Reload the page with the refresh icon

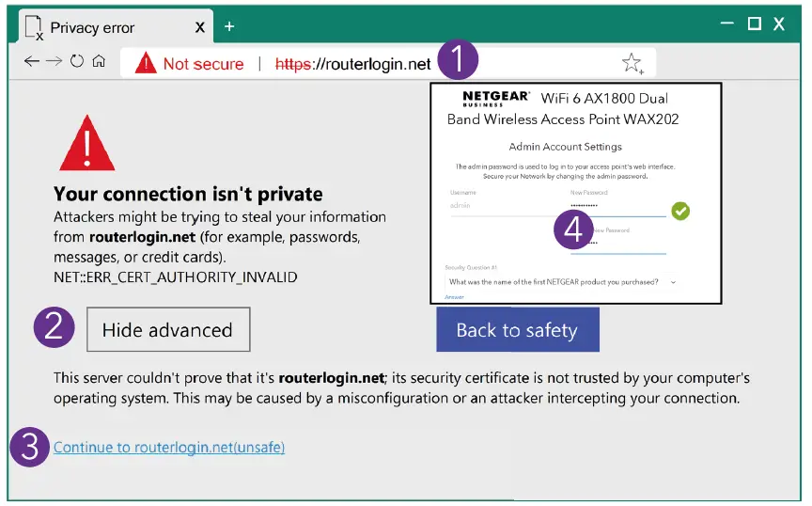click(x=77, y=62)
